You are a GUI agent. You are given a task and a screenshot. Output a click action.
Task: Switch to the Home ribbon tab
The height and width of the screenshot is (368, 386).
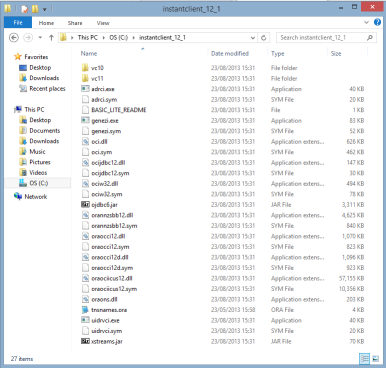click(x=46, y=23)
